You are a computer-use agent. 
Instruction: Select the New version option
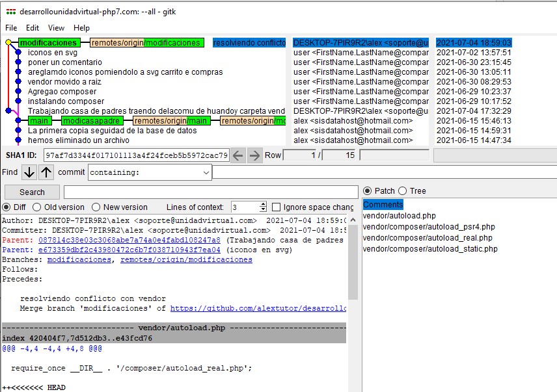(x=96, y=207)
